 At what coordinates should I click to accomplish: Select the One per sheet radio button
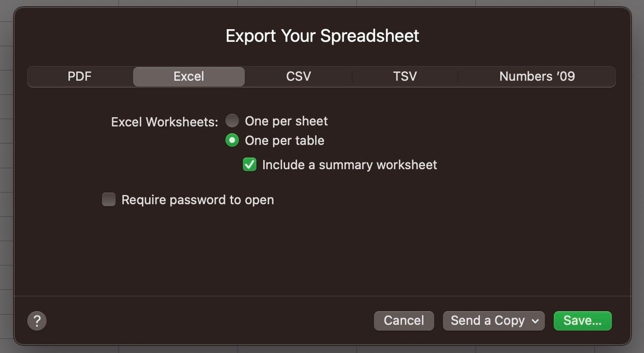coord(232,121)
